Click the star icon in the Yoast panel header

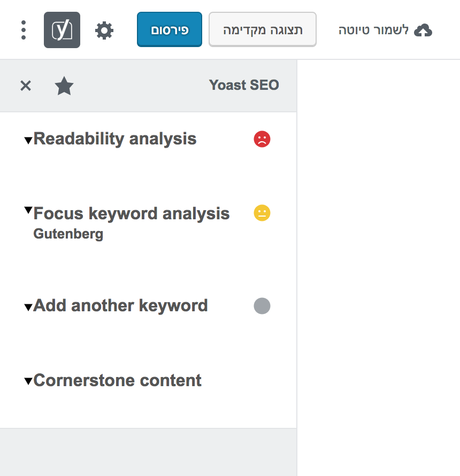[64, 86]
